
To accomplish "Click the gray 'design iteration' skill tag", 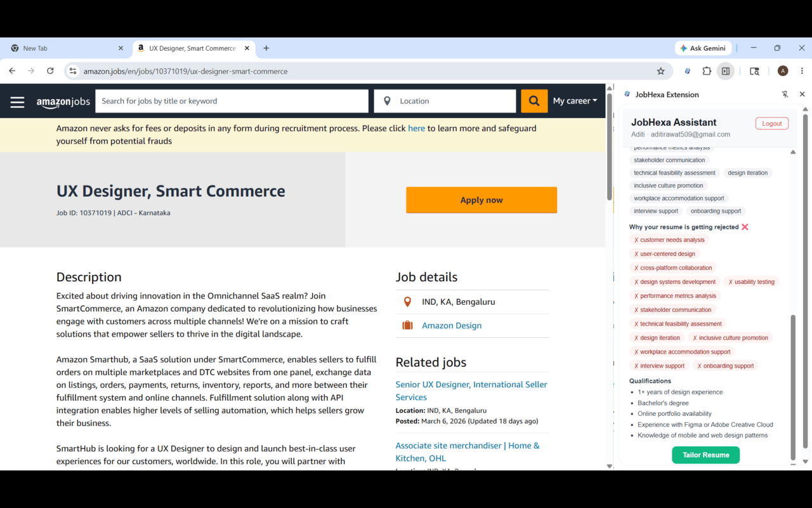I will 748,173.
